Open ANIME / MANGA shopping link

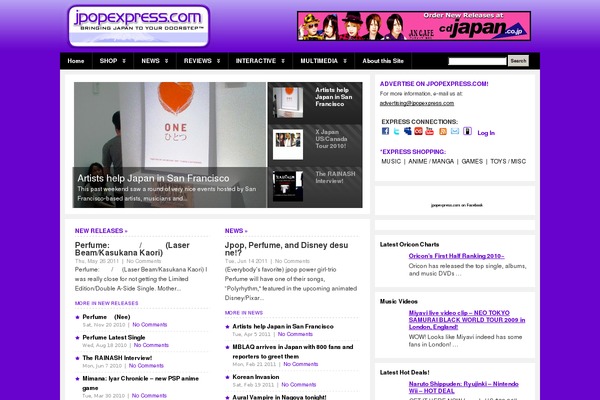(431, 162)
